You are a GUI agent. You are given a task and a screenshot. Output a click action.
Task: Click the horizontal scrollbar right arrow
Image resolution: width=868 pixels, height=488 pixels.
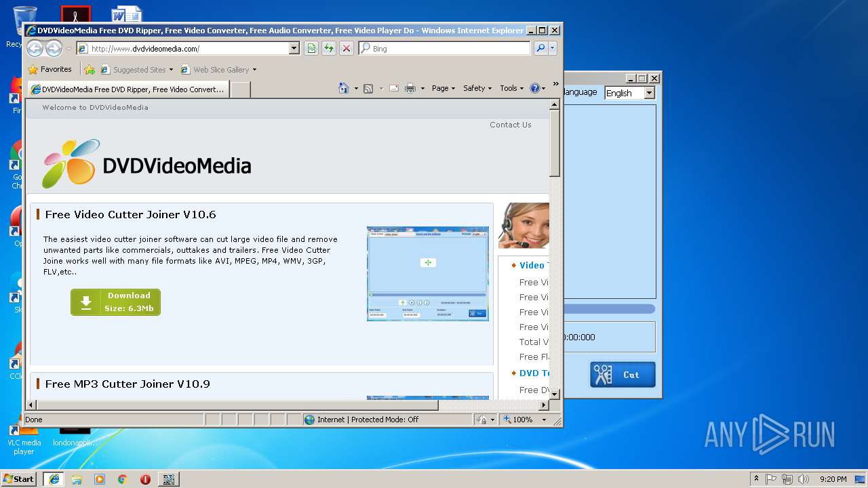tap(543, 405)
